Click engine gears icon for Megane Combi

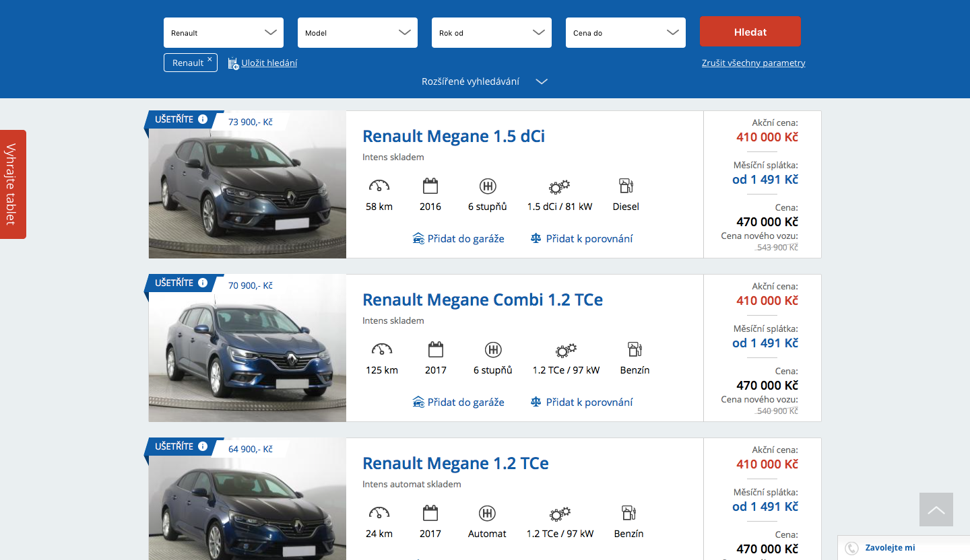click(x=566, y=350)
